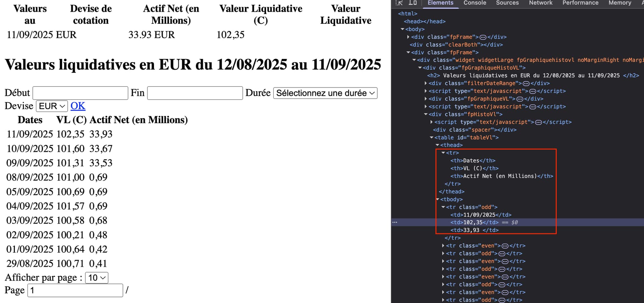The height and width of the screenshot is (303, 644).
Task: Focus the Fin date input field
Action: pos(195,93)
